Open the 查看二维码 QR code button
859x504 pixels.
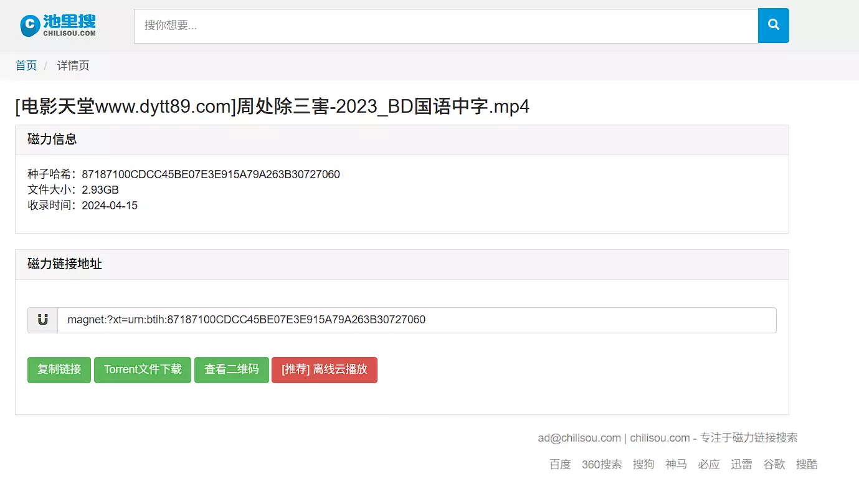(x=232, y=370)
